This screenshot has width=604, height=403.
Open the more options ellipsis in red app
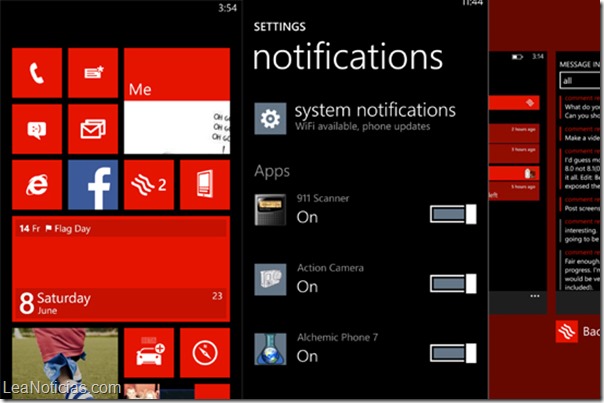[535, 296]
